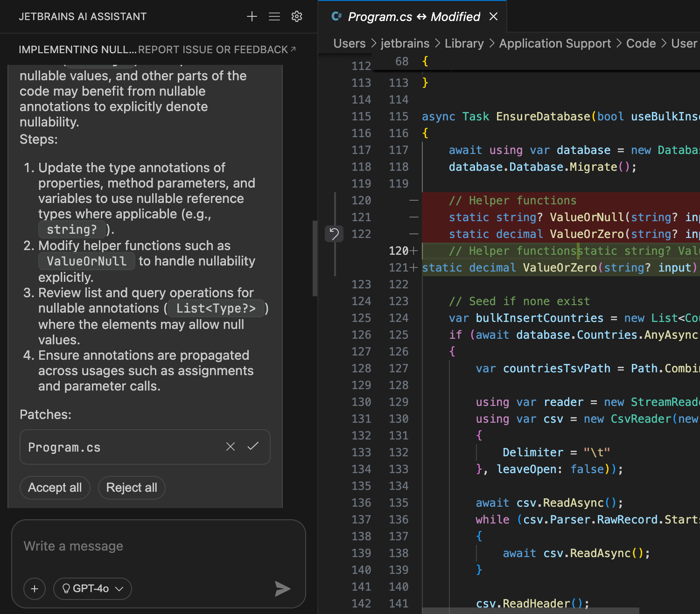700x614 pixels.
Task: Navigate to Code via breadcrumb
Action: point(641,43)
